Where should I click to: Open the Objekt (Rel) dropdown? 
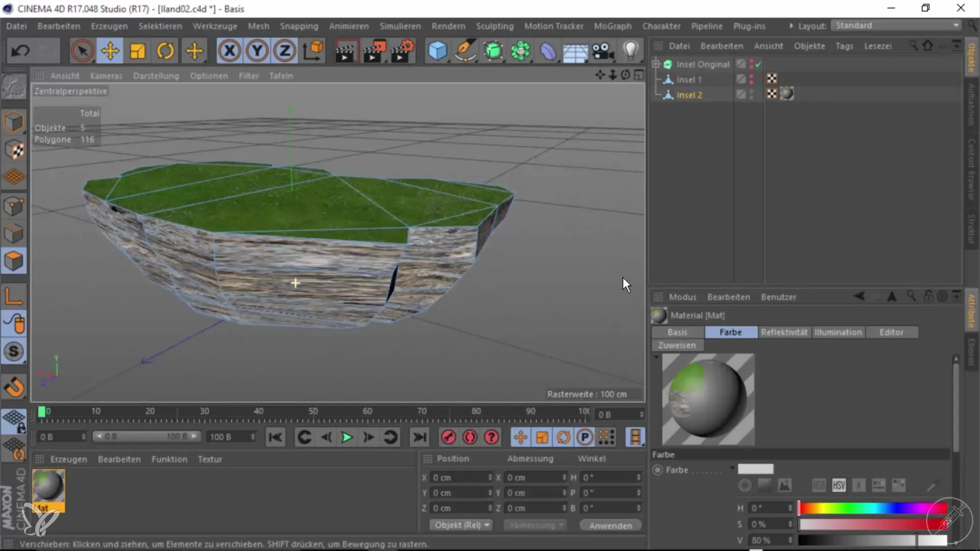pos(461,525)
